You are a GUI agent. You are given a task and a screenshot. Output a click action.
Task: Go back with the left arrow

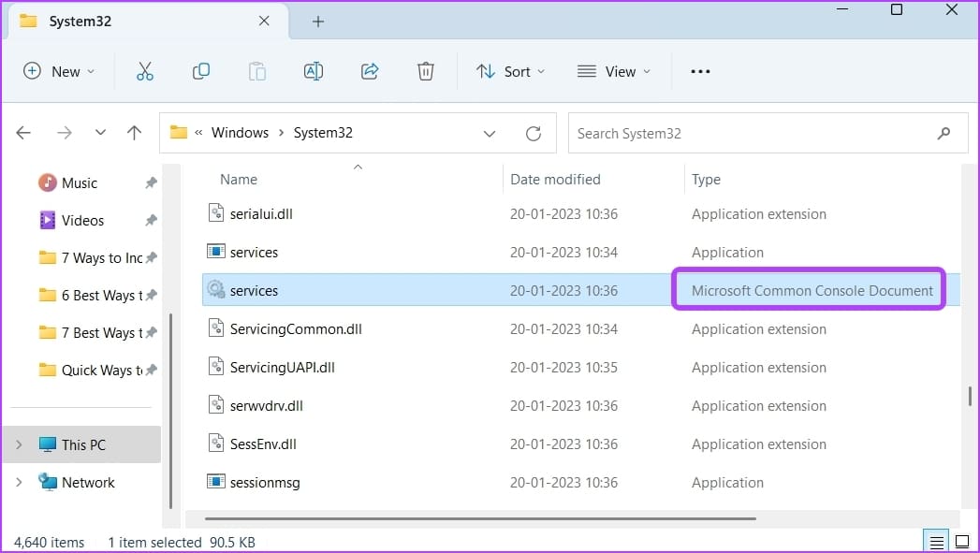(x=23, y=133)
